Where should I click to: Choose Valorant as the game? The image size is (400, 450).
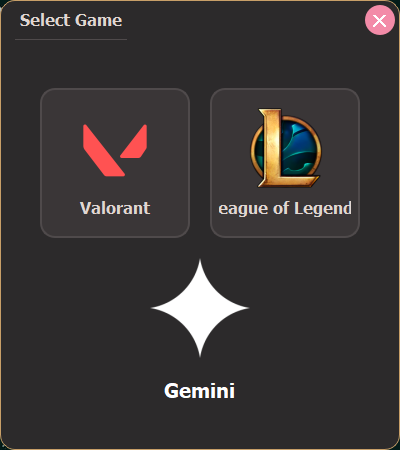pyautogui.click(x=115, y=163)
